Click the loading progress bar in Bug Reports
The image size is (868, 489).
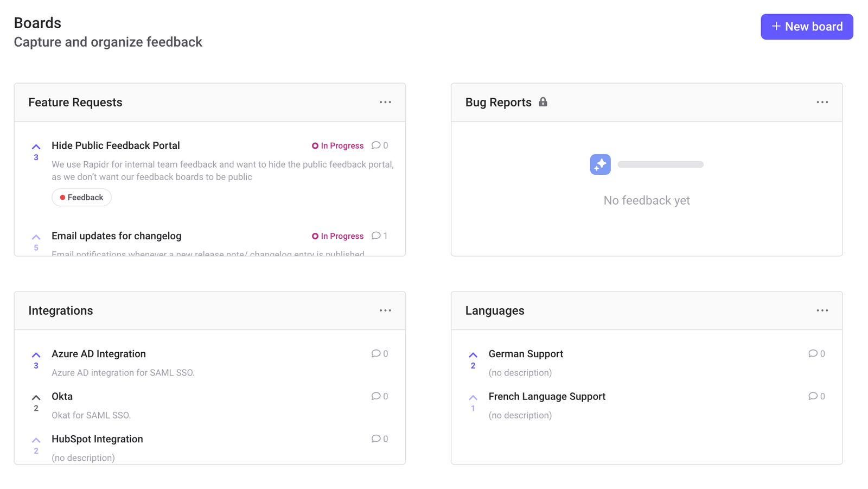tap(660, 164)
